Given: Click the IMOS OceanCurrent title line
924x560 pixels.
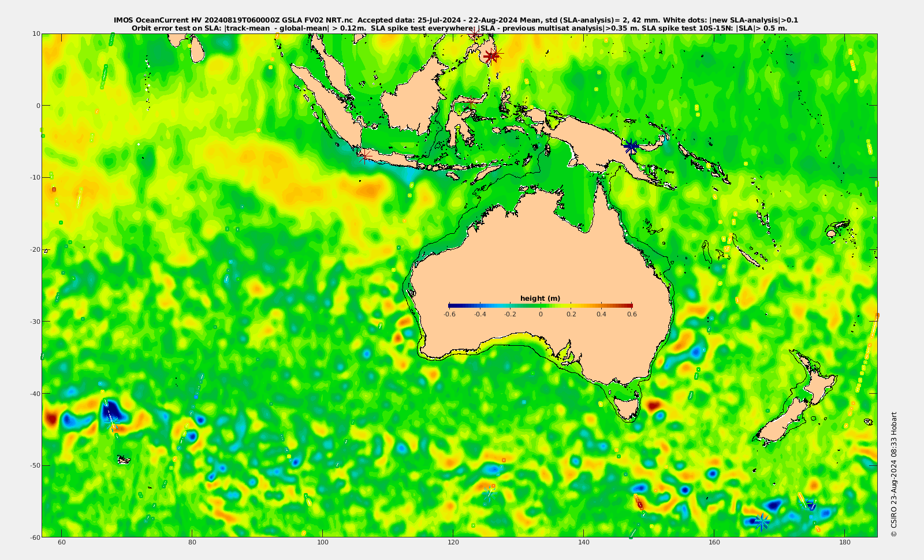Looking at the screenshot, I should (456, 20).
